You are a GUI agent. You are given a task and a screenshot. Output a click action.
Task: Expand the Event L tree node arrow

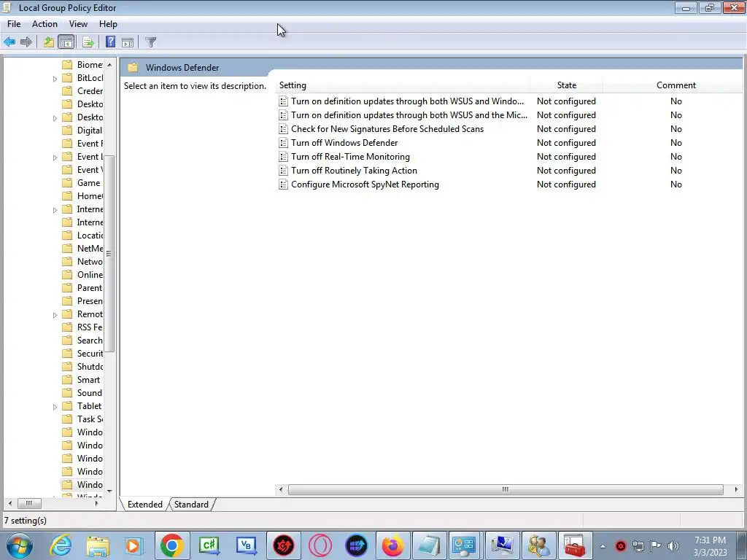click(x=55, y=157)
